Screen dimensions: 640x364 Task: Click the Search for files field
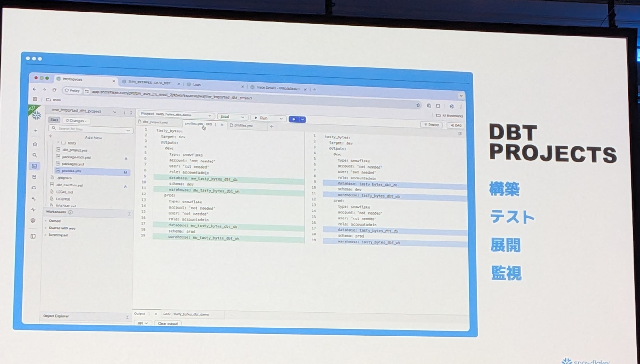pyautogui.click(x=91, y=129)
